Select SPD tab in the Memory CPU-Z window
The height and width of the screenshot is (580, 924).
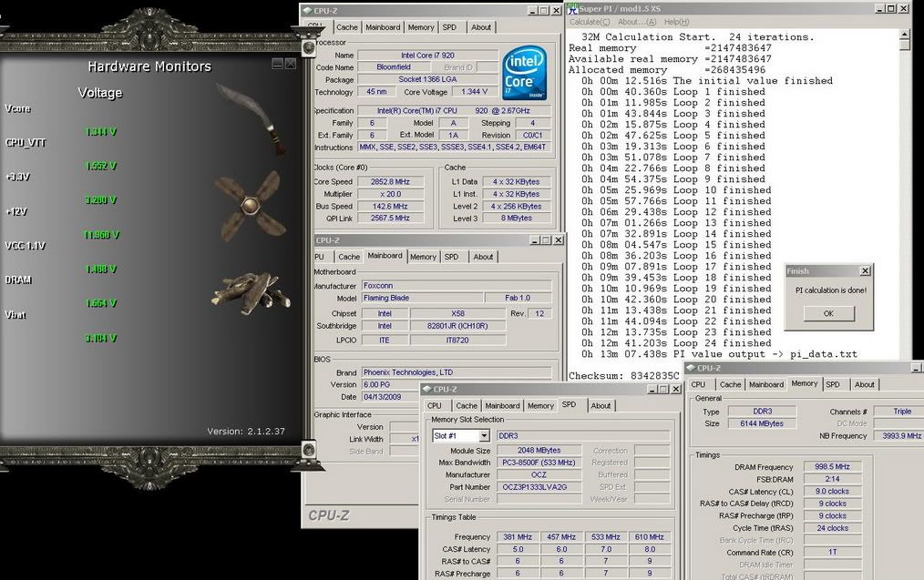click(x=833, y=384)
